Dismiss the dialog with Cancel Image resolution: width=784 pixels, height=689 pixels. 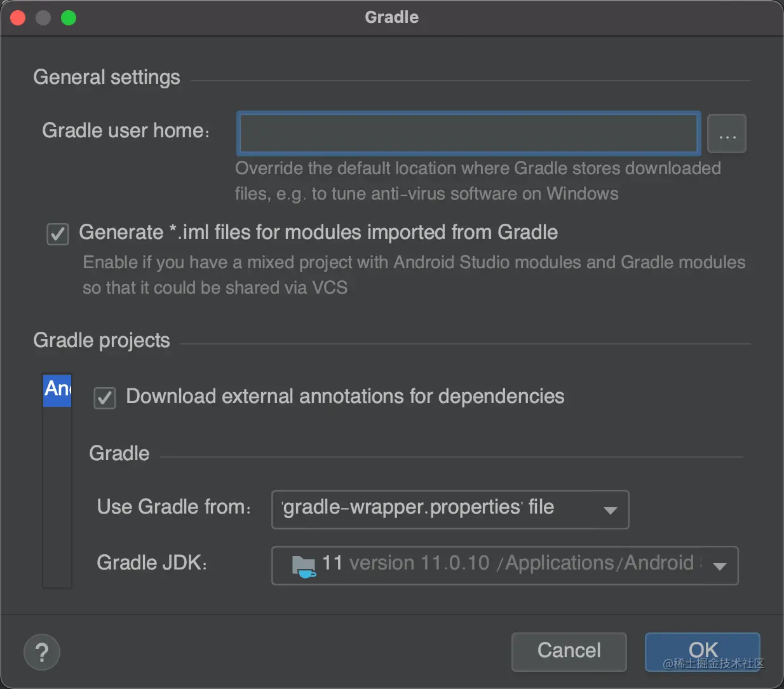tap(569, 651)
